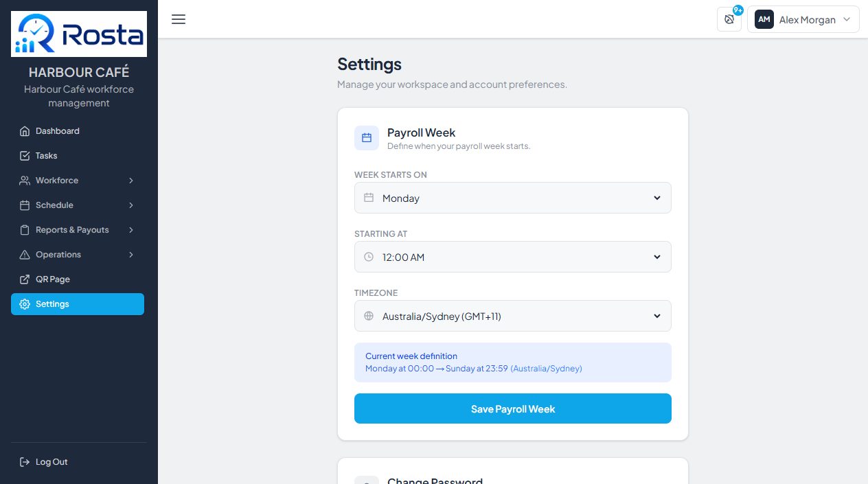Open the Alex Morgan account dropdown
Screen dimensions: 868x484
803,19
